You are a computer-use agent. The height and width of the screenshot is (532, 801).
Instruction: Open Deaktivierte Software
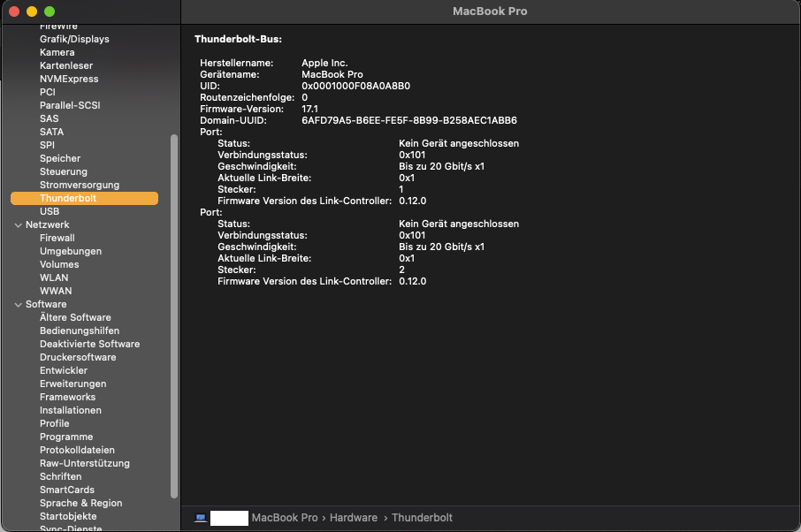90,345
